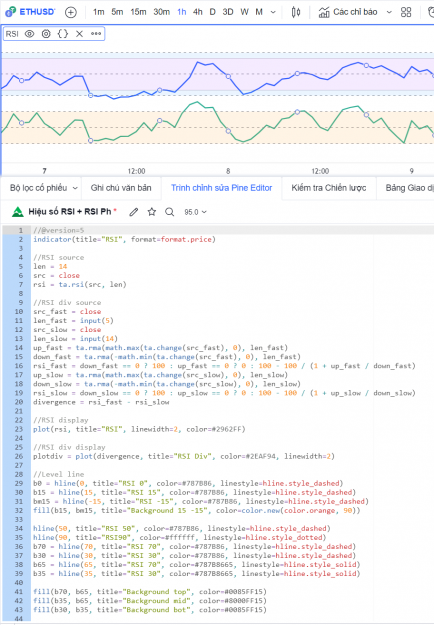434x625 pixels.
Task: Switch to the D daily timeframe
Action: 212,12
